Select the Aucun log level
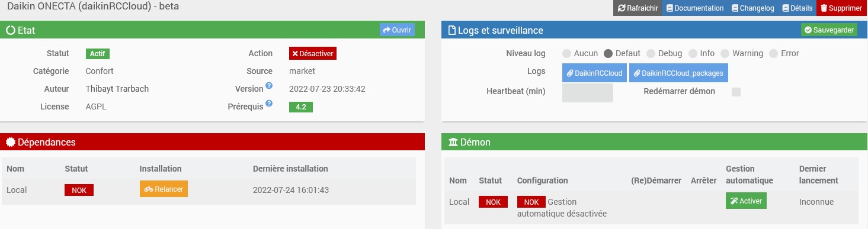 566,53
